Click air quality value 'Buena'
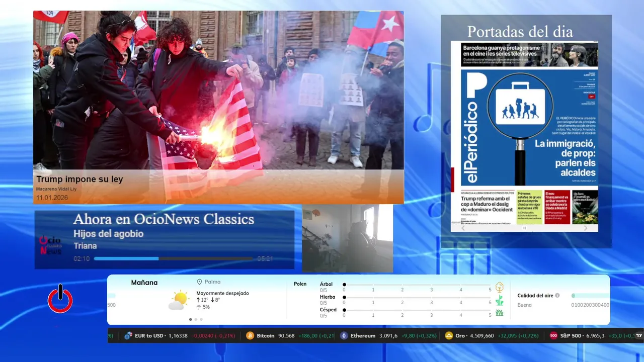Viewport: 644px width, 362px height. 524,305
